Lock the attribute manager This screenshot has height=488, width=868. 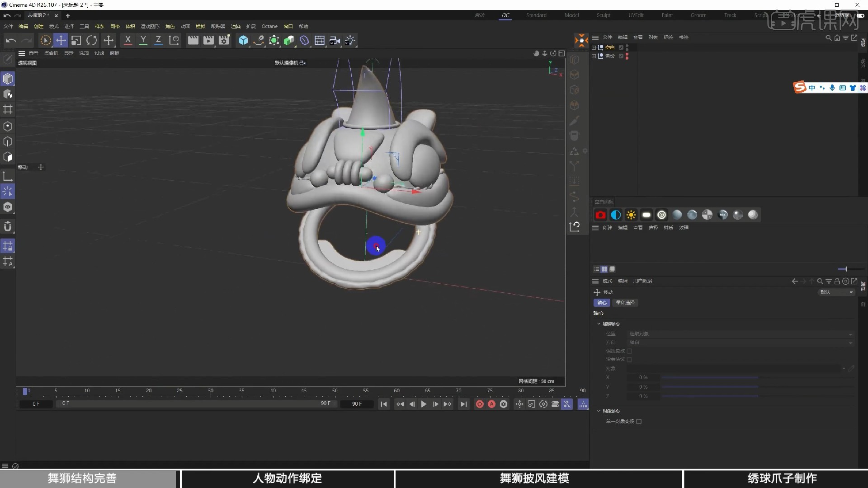click(837, 282)
